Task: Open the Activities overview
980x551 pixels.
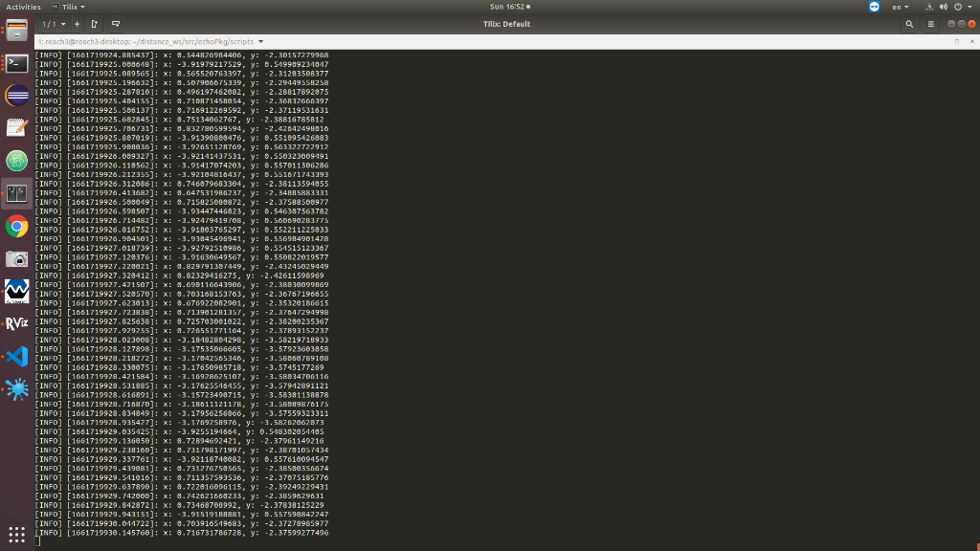Action: [x=23, y=7]
